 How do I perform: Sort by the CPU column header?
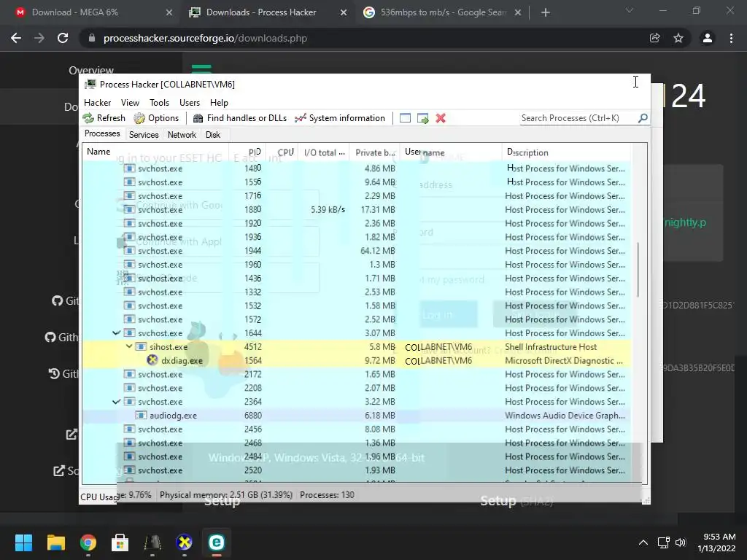[282, 152]
